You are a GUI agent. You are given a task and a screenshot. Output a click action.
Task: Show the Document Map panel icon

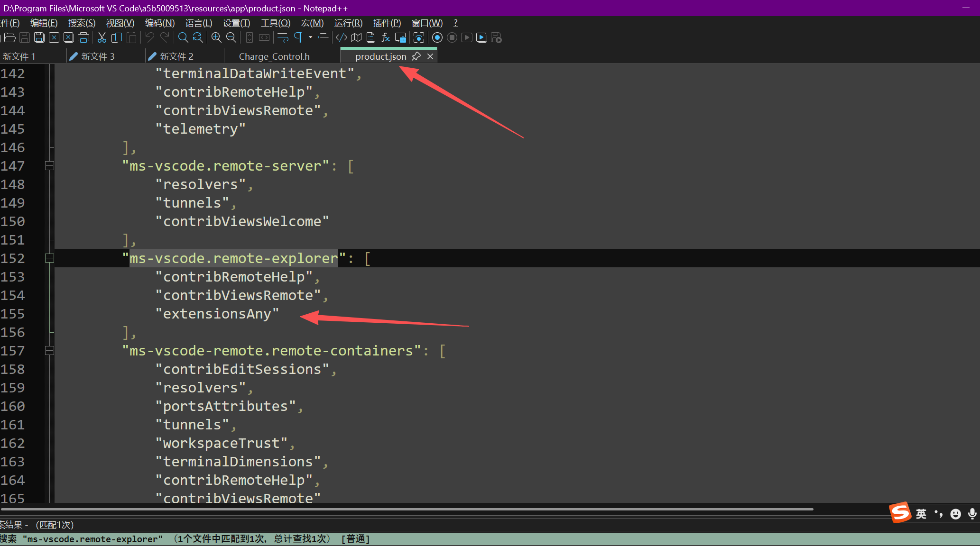coord(356,37)
